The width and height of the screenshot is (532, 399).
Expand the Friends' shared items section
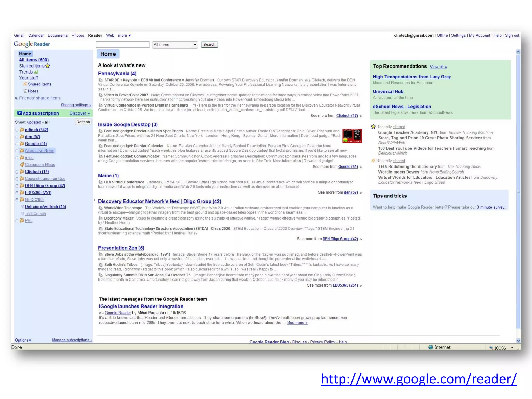click(x=17, y=98)
